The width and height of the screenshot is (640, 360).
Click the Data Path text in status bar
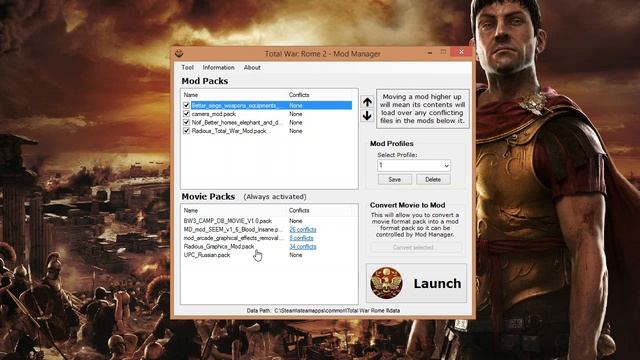pos(323,311)
